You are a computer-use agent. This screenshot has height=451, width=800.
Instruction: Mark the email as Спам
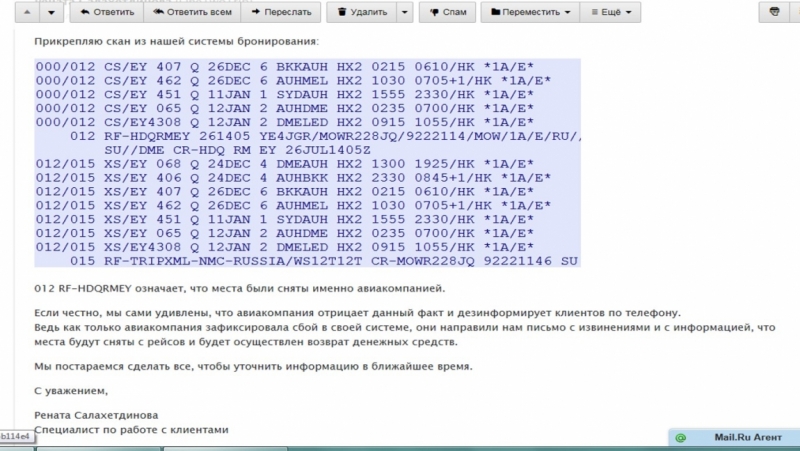[x=446, y=13]
